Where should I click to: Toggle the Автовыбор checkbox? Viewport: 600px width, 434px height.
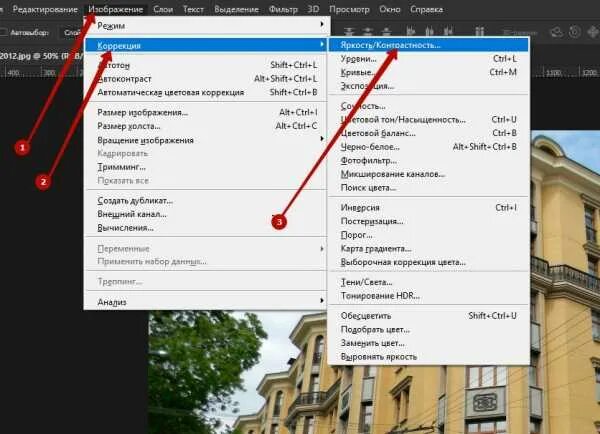point(4,33)
